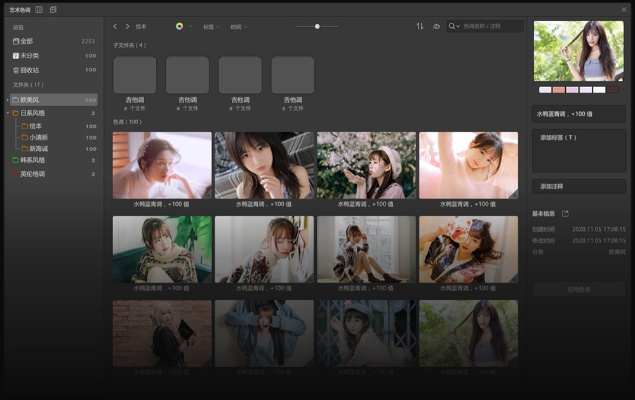Toggle the sidebar layout icon in title bar

[x=39, y=9]
